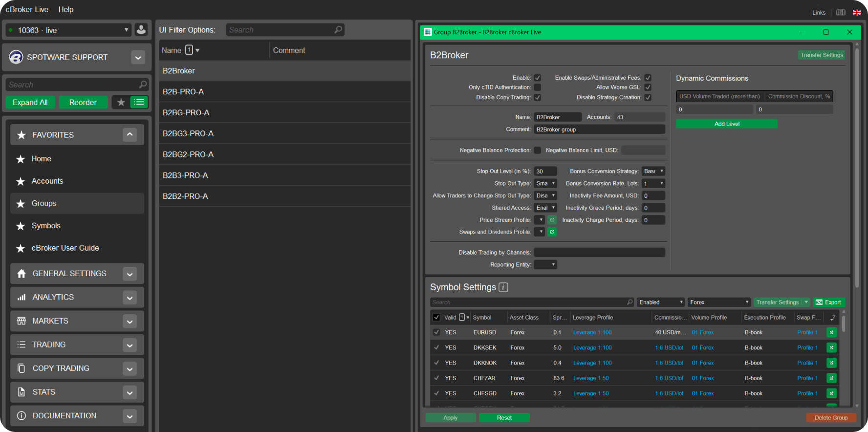Click the UK flag language icon
Screen dimensions: 868x432
click(x=857, y=13)
